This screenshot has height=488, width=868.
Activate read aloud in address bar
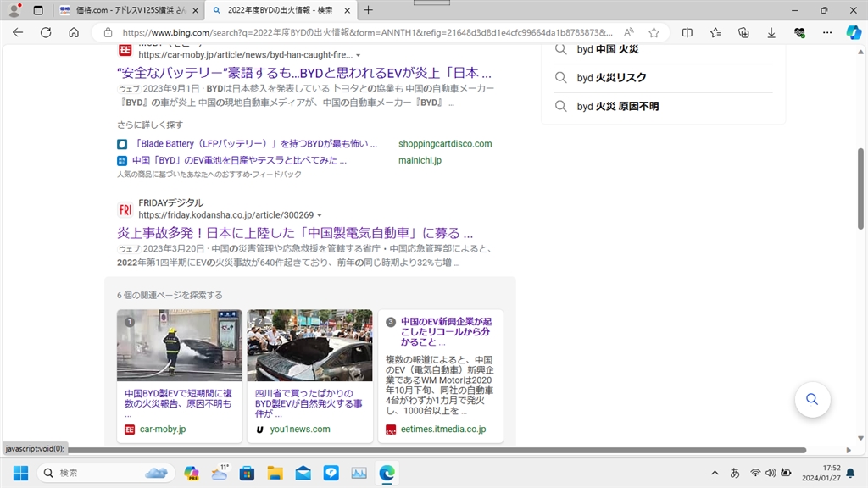point(629,33)
